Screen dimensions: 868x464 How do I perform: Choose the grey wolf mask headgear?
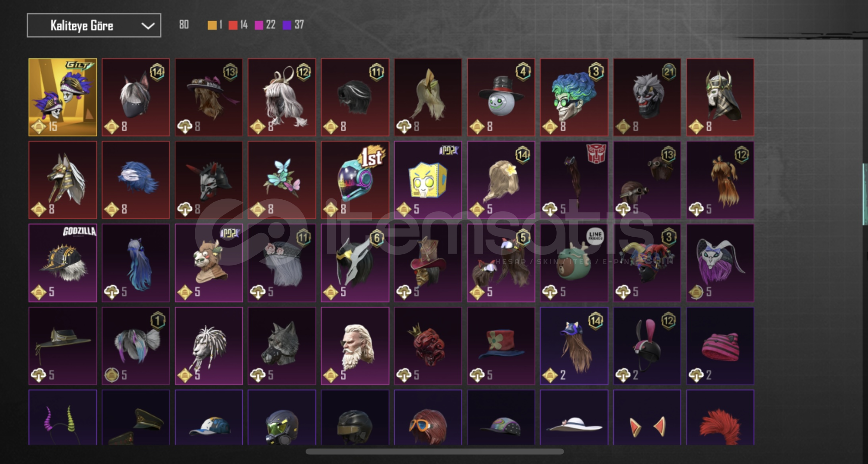[282, 346]
